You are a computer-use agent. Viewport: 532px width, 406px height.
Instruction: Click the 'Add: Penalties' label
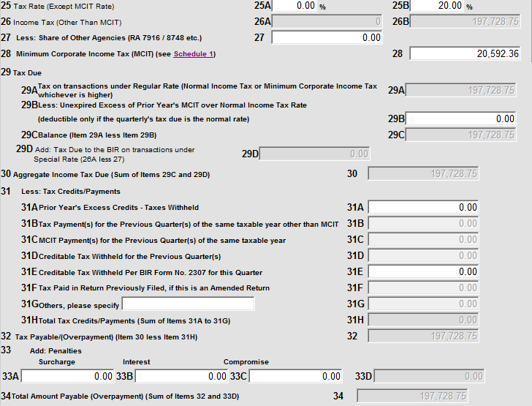56,351
